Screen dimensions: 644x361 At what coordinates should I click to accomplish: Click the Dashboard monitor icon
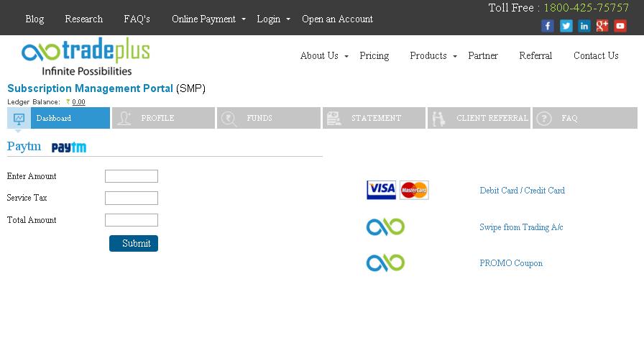point(19,119)
